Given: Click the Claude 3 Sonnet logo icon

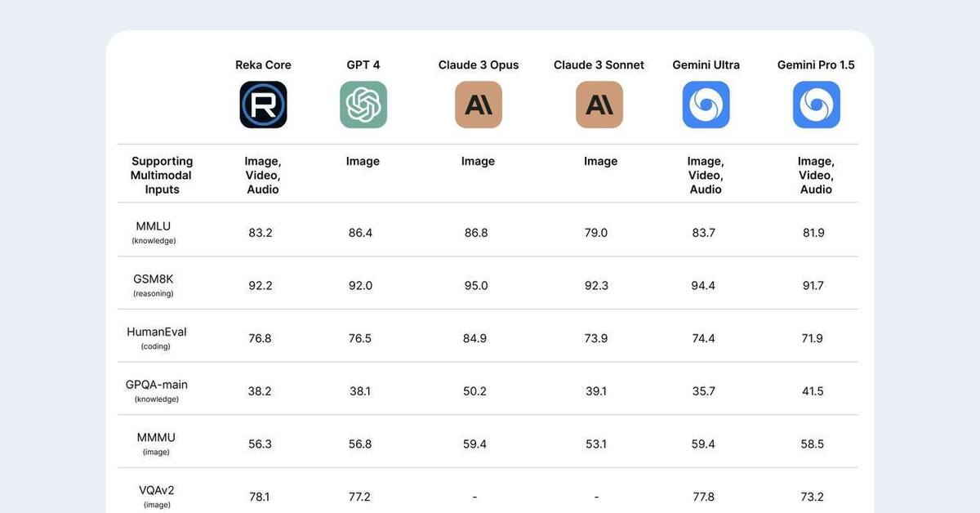Looking at the screenshot, I should pos(599,105).
